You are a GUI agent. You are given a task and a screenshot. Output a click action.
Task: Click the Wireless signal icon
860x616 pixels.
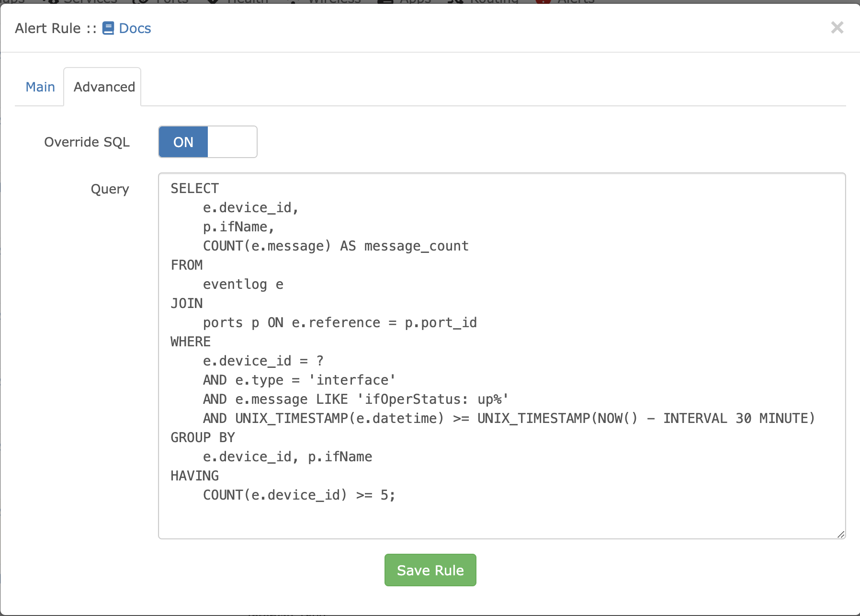click(292, 2)
